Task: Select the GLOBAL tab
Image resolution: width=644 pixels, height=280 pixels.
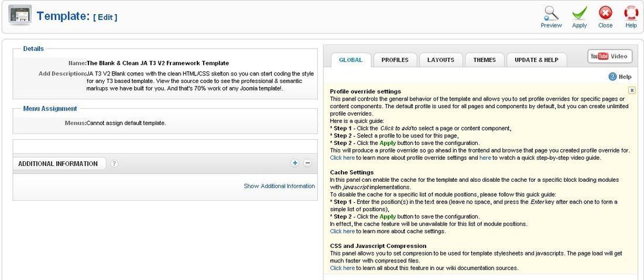Action: (x=351, y=60)
